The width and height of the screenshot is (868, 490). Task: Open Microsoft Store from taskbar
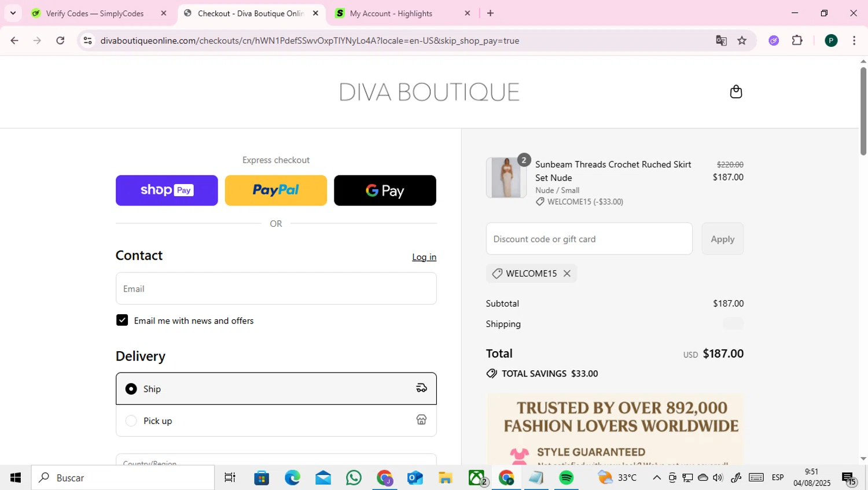click(262, 478)
